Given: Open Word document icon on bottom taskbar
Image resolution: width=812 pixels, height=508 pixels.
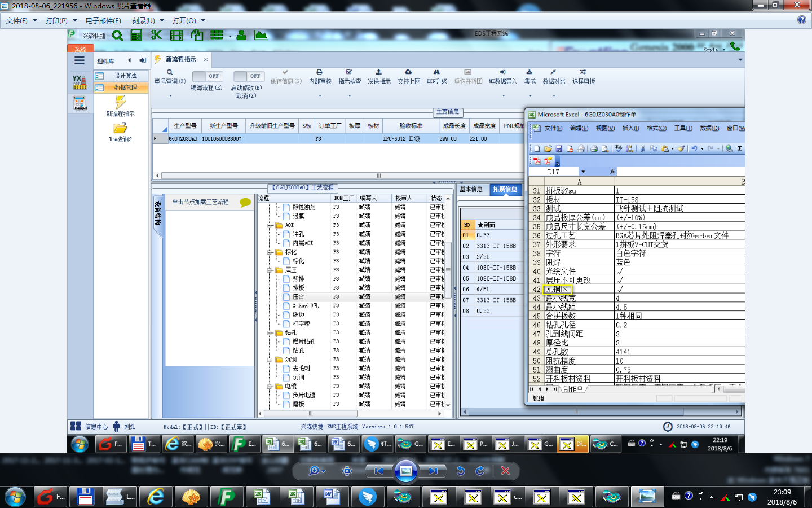Looking at the screenshot, I should tap(331, 497).
